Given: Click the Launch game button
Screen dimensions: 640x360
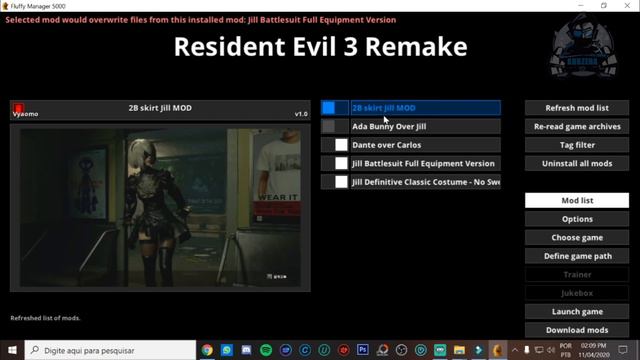Looking at the screenshot, I should pyautogui.click(x=577, y=311).
